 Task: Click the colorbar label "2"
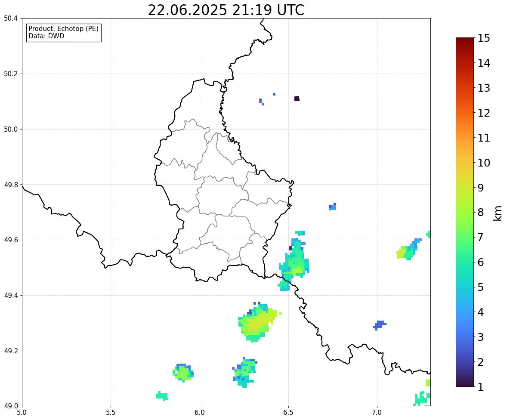(481, 362)
